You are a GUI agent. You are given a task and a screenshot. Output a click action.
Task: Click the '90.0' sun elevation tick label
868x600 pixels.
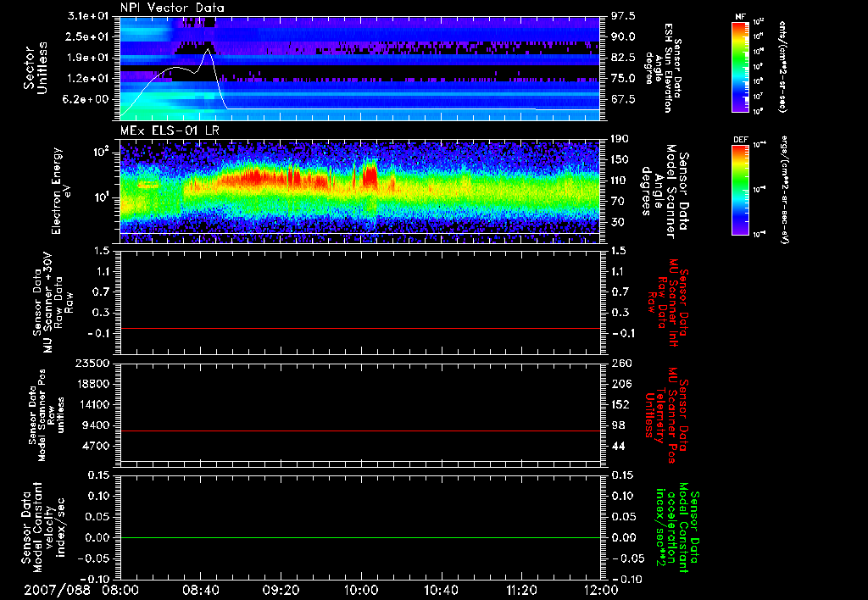point(623,36)
